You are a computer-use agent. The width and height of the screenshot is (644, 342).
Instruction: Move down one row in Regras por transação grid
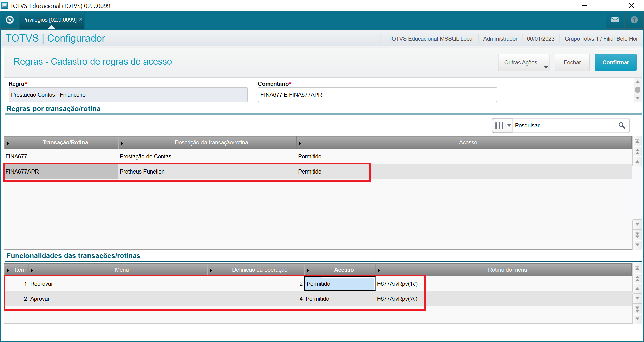click(637, 224)
